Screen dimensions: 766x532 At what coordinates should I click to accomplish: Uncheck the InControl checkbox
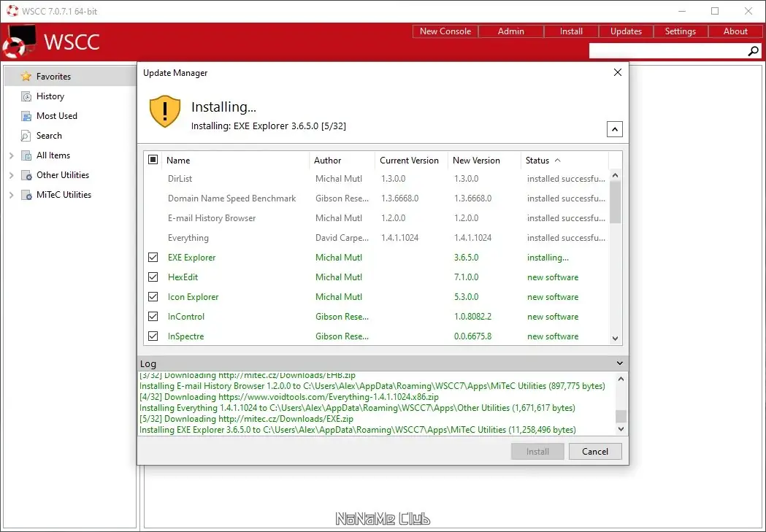pos(153,316)
